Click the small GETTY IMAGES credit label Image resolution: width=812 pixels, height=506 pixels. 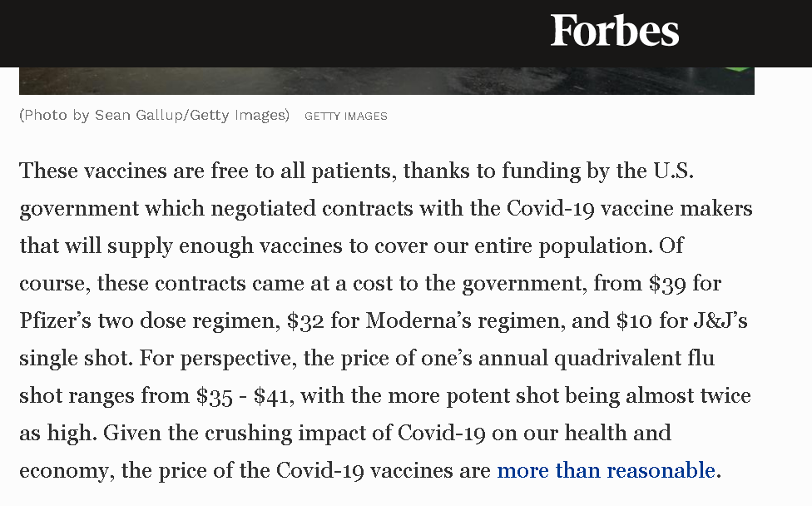[x=346, y=116]
